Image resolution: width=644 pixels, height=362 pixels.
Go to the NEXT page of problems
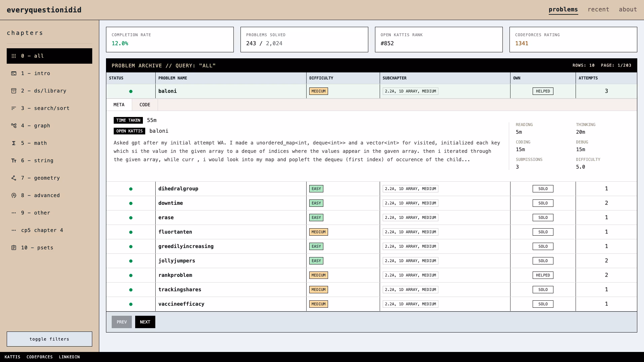tap(145, 322)
